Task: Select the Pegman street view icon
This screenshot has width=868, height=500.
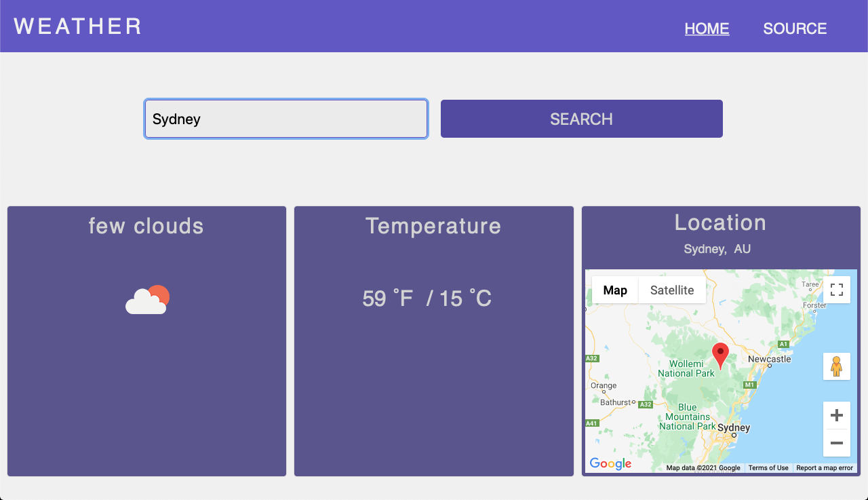Action: [x=836, y=366]
